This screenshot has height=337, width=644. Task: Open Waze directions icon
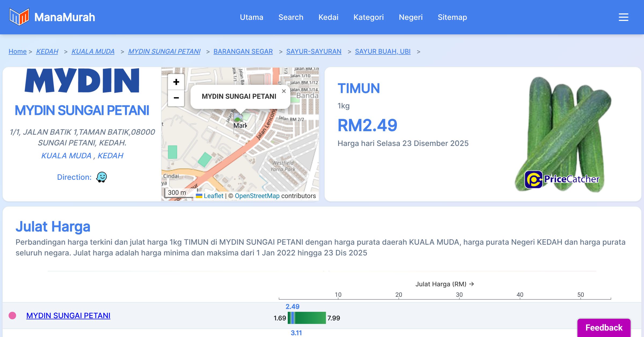[101, 177]
